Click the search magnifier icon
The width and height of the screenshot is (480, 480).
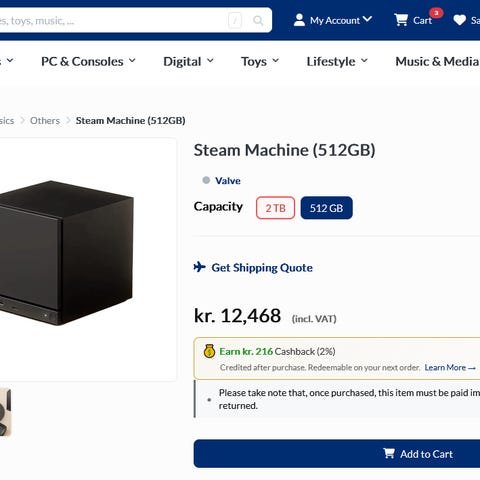tap(258, 21)
